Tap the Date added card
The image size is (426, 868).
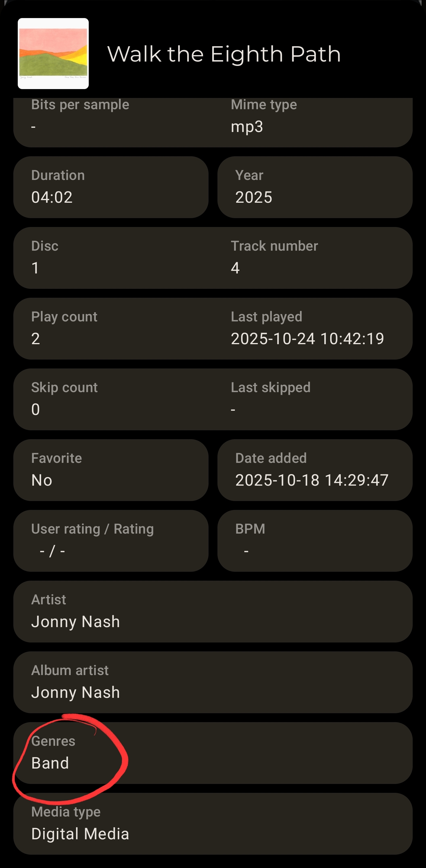tap(315, 470)
